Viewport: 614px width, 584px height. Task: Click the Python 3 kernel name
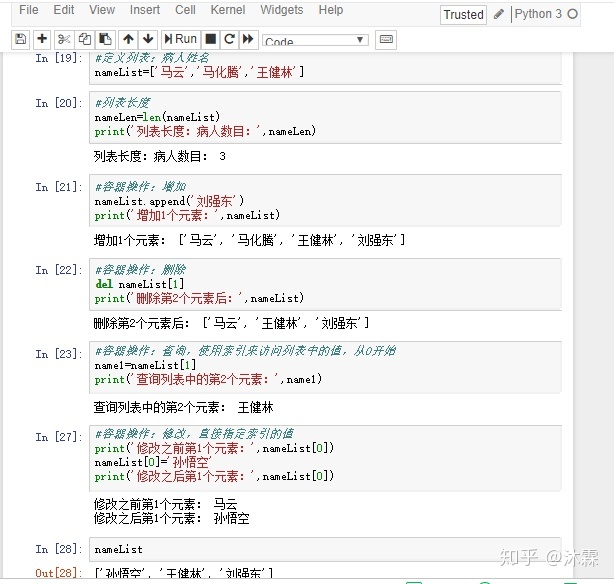tap(538, 14)
